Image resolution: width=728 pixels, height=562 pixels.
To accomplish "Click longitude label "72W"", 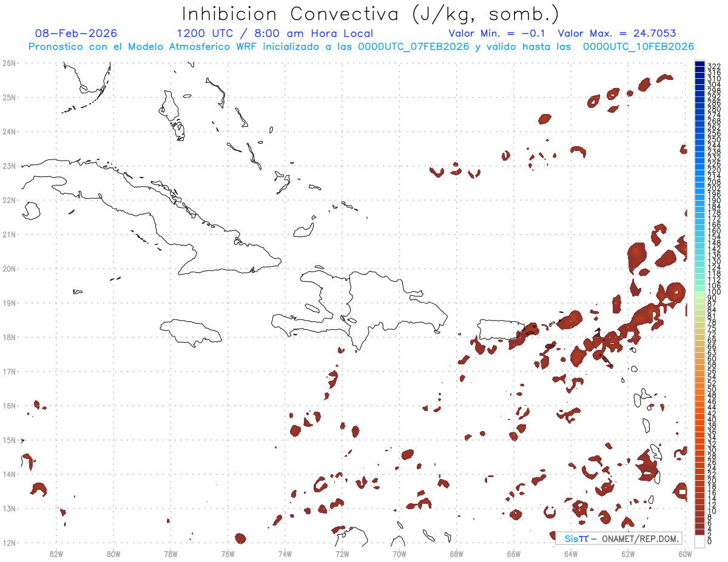I will [x=342, y=554].
